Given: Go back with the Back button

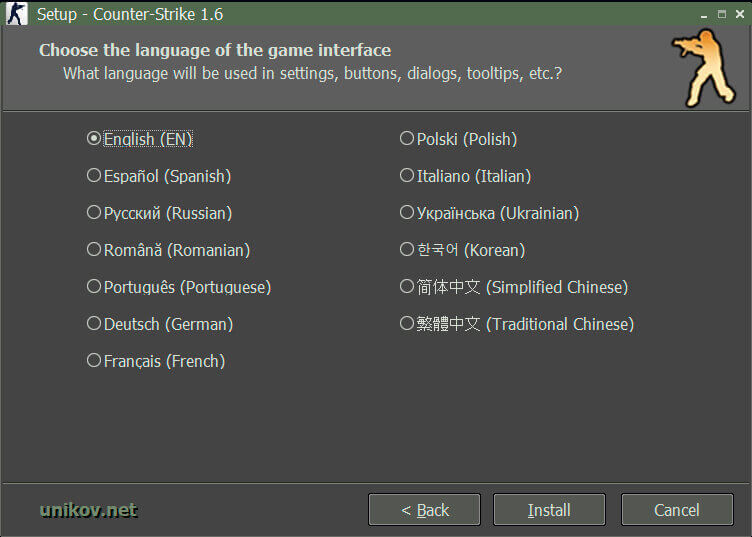Looking at the screenshot, I should [425, 510].
